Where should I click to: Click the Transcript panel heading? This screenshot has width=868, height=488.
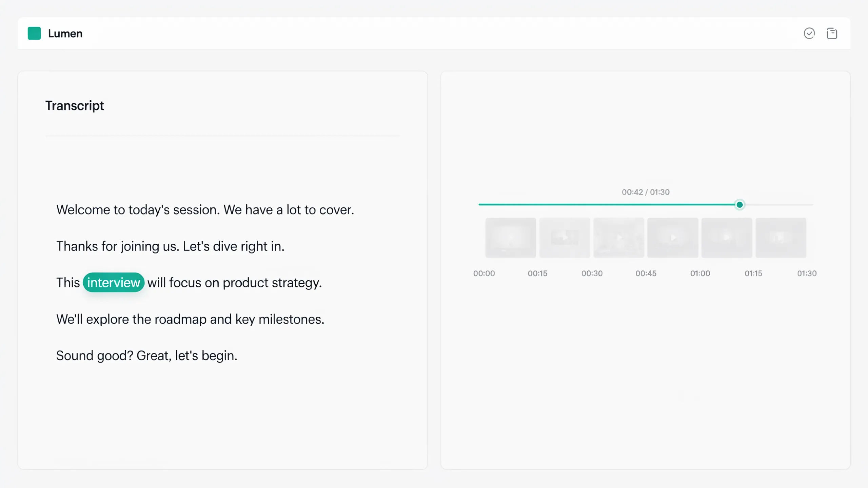coord(75,106)
